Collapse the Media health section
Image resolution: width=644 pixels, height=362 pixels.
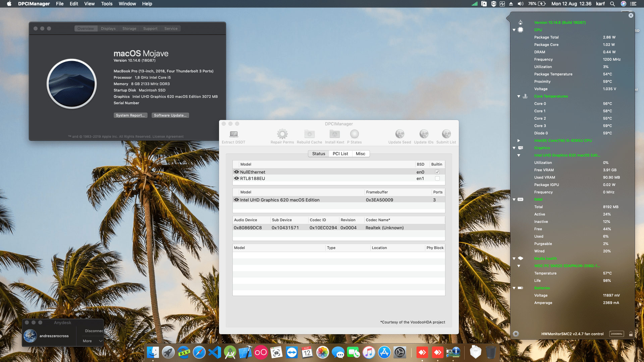click(x=514, y=258)
